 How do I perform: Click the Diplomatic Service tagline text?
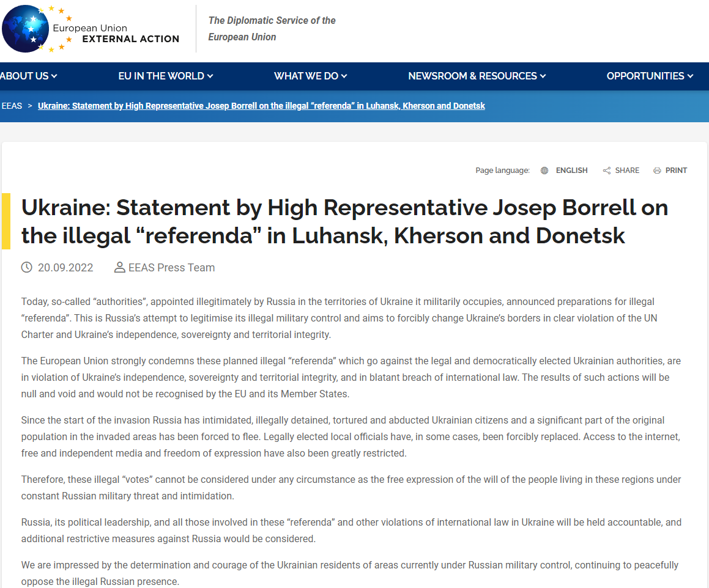tap(272, 29)
